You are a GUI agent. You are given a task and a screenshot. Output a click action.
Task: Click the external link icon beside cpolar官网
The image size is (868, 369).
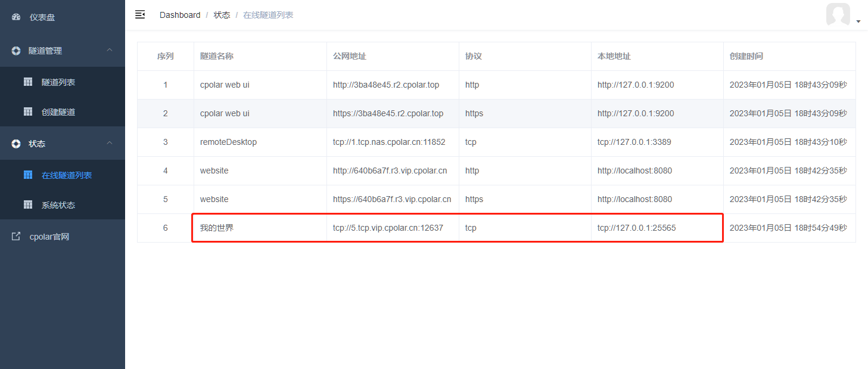(16, 237)
